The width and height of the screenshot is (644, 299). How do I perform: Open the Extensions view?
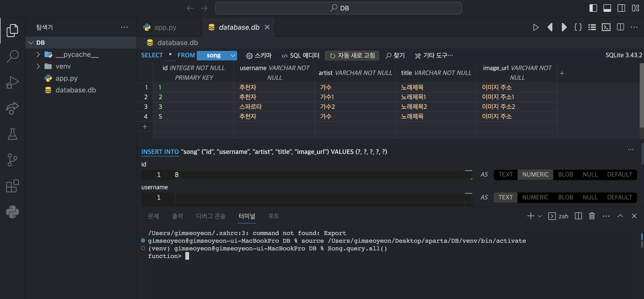pyautogui.click(x=12, y=186)
